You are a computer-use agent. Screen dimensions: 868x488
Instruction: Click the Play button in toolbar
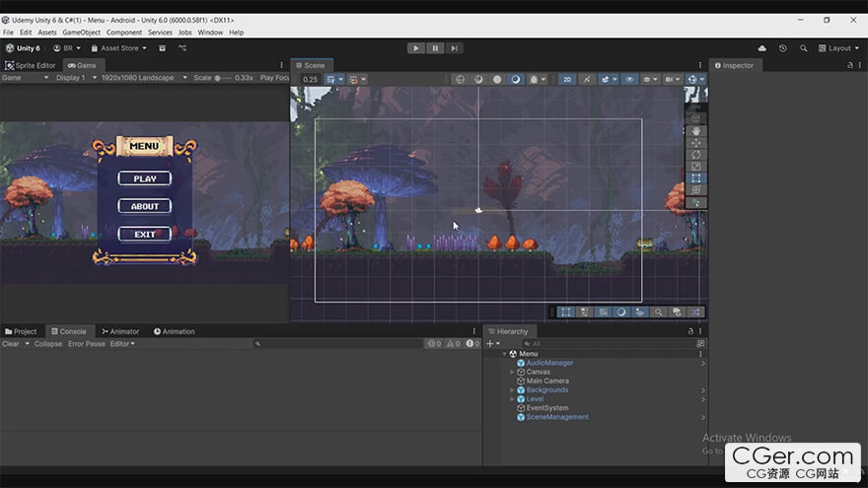tap(415, 48)
